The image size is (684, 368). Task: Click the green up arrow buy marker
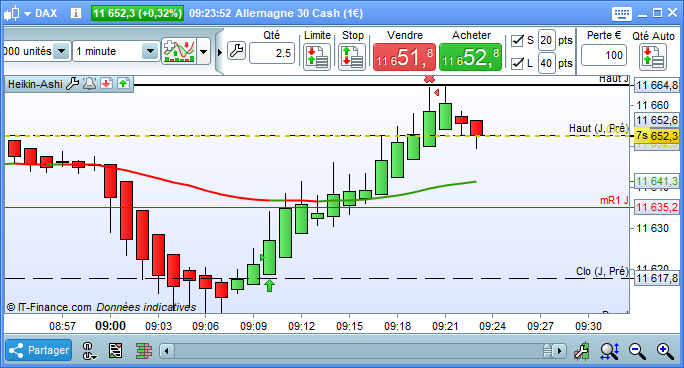pyautogui.click(x=270, y=286)
